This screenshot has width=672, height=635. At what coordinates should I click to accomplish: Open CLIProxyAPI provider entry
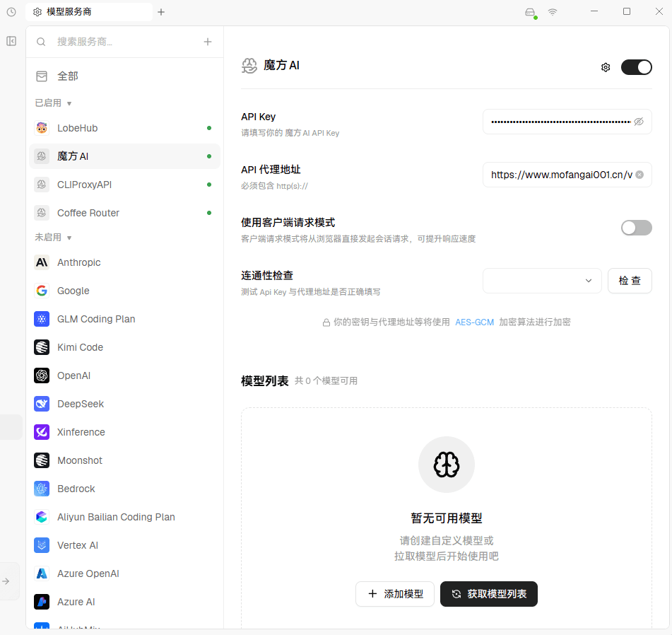coord(124,185)
